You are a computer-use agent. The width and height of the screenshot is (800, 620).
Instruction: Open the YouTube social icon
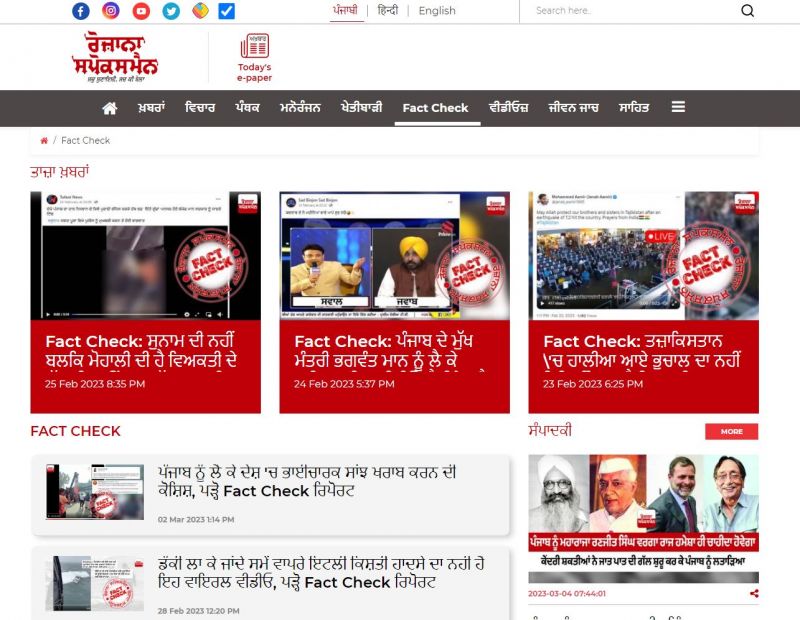point(141,11)
